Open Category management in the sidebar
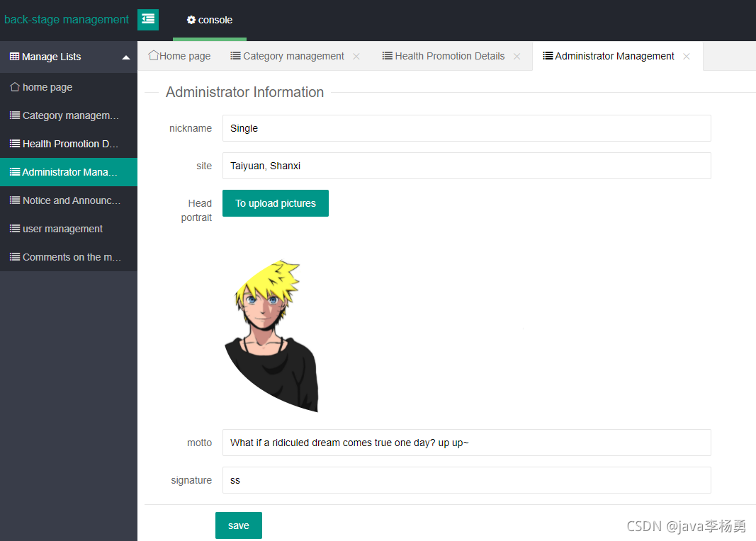 (69, 115)
